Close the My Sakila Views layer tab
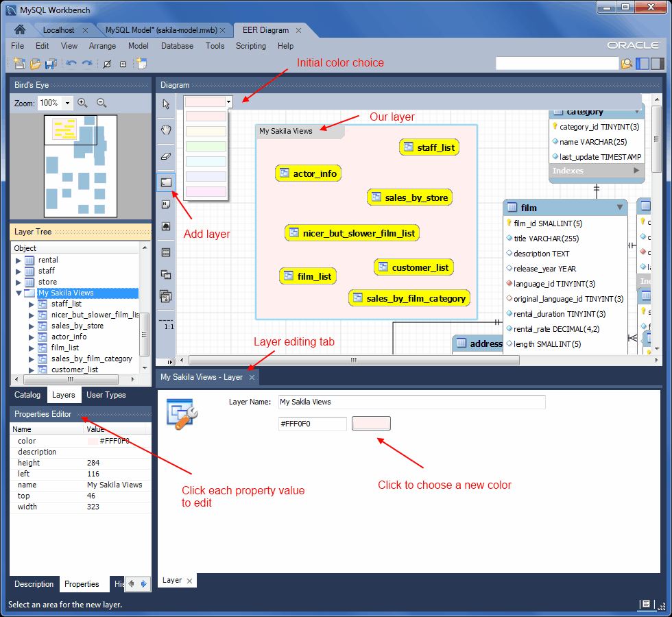The width and height of the screenshot is (672, 617). click(x=252, y=377)
